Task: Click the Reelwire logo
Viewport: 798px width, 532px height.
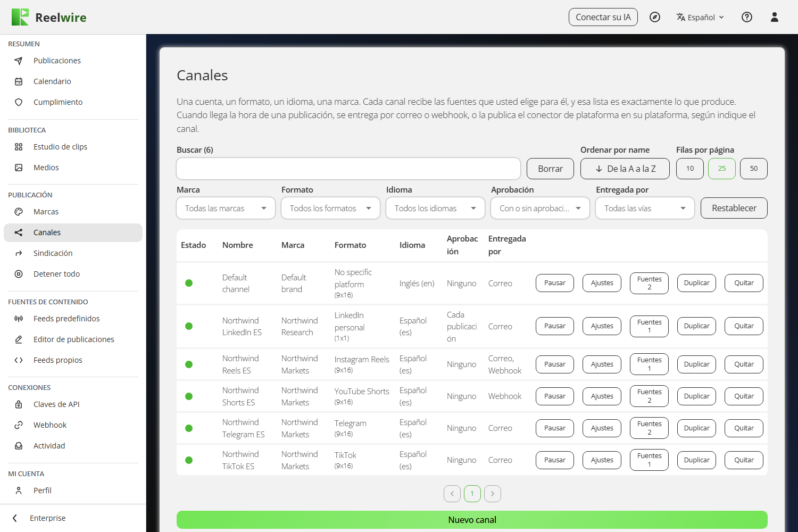Action: pyautogui.click(x=49, y=17)
